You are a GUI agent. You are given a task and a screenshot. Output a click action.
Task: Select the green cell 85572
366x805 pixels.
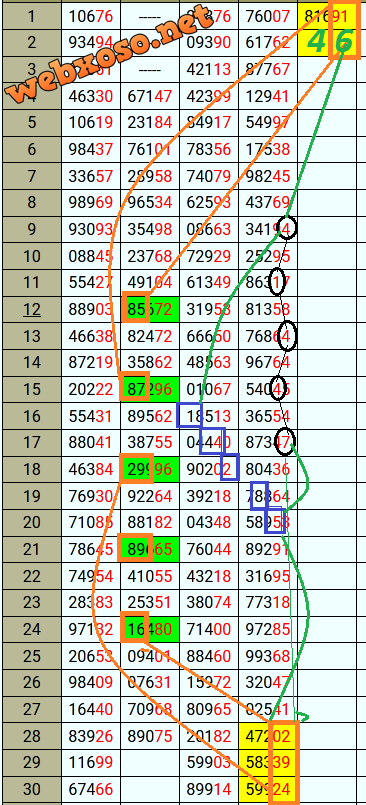(x=150, y=309)
